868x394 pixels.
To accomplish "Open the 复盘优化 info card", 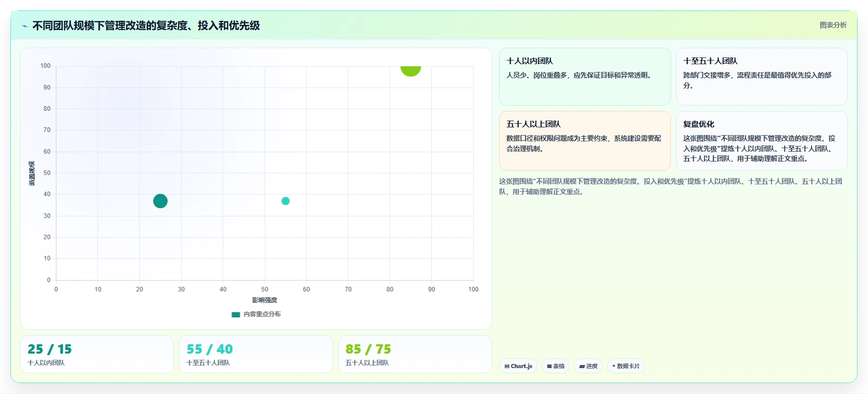I will click(x=762, y=141).
